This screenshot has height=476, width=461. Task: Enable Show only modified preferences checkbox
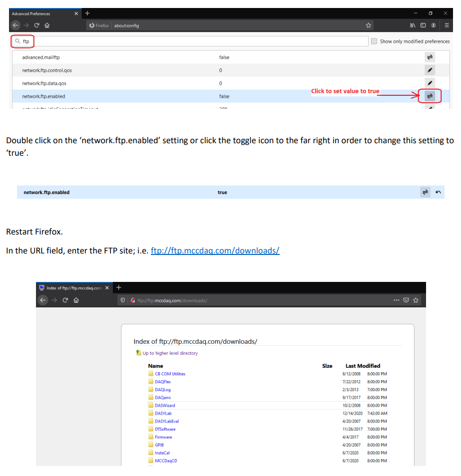click(x=374, y=41)
